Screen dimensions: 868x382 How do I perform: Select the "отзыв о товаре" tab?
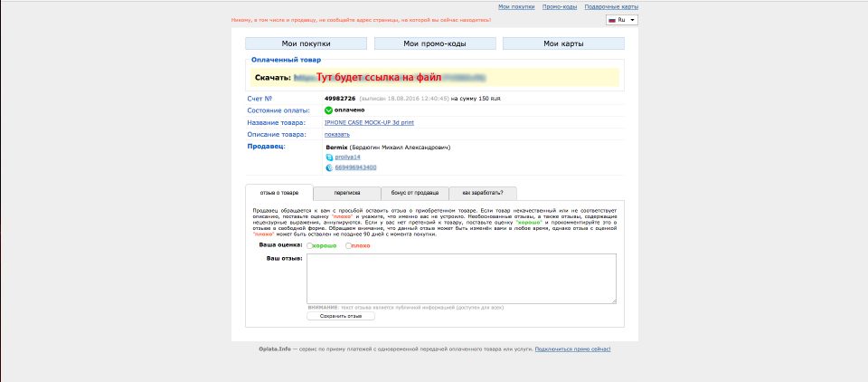tap(278, 193)
